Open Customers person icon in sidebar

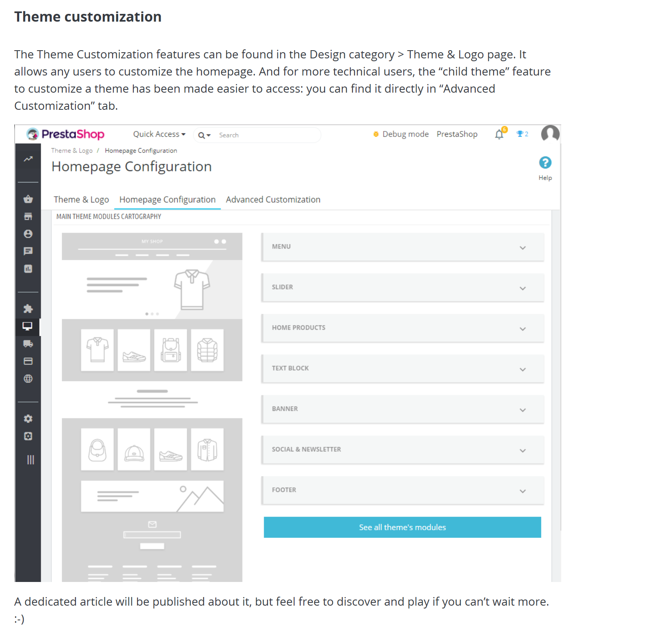coord(28,234)
